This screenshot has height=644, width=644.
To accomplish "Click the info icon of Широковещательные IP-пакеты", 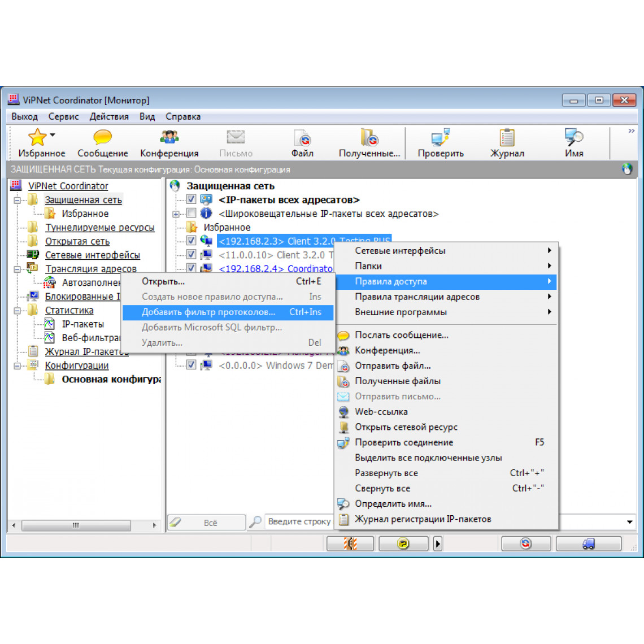I will coord(206,213).
